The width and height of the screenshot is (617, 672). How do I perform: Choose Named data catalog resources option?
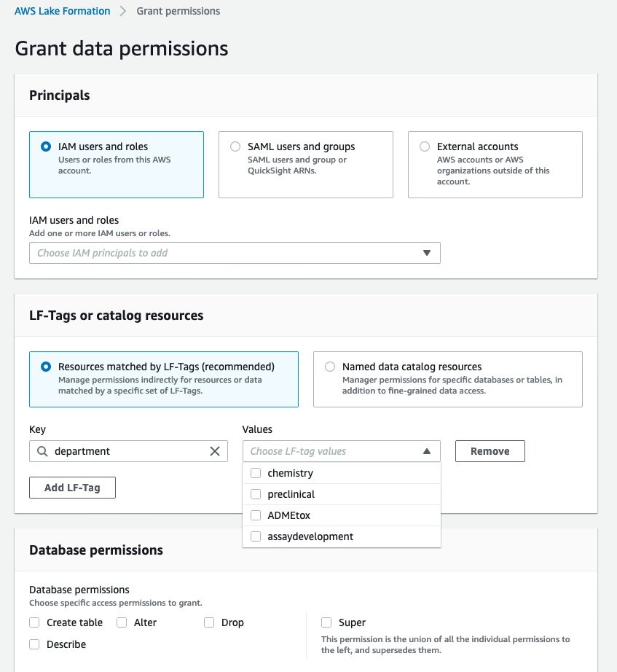point(330,367)
